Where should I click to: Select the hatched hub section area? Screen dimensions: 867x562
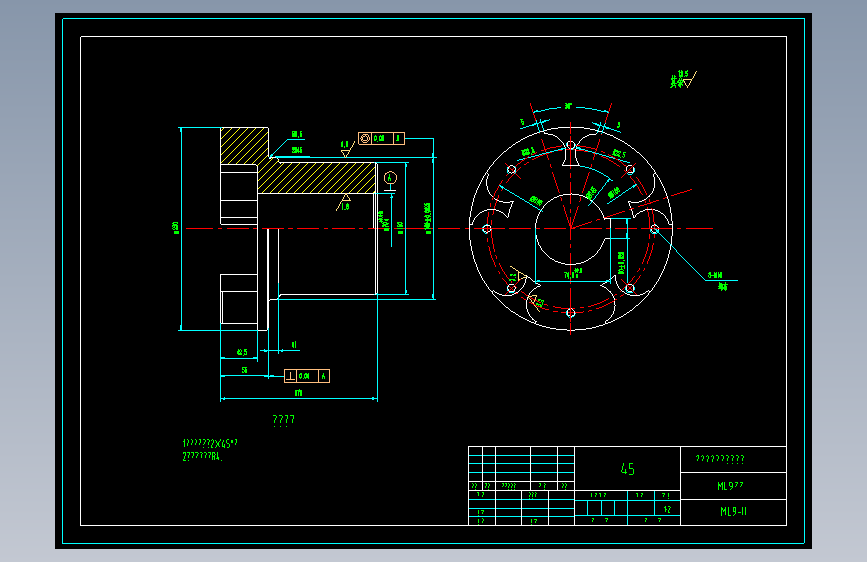pyautogui.click(x=317, y=178)
